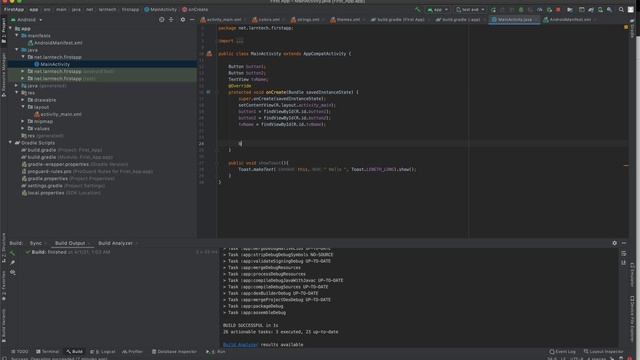Open the Database Inspector tool window
Viewport: 640px width, 360px height.
(x=174, y=351)
